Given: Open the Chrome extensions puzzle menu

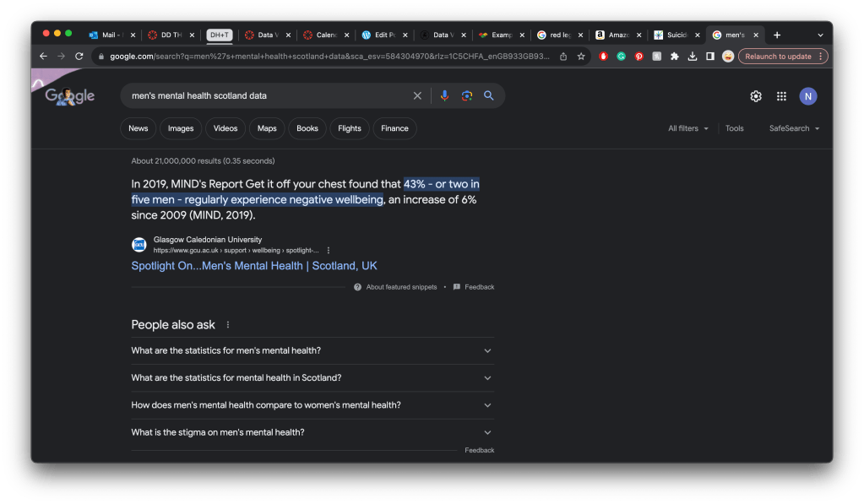Looking at the screenshot, I should pos(674,57).
